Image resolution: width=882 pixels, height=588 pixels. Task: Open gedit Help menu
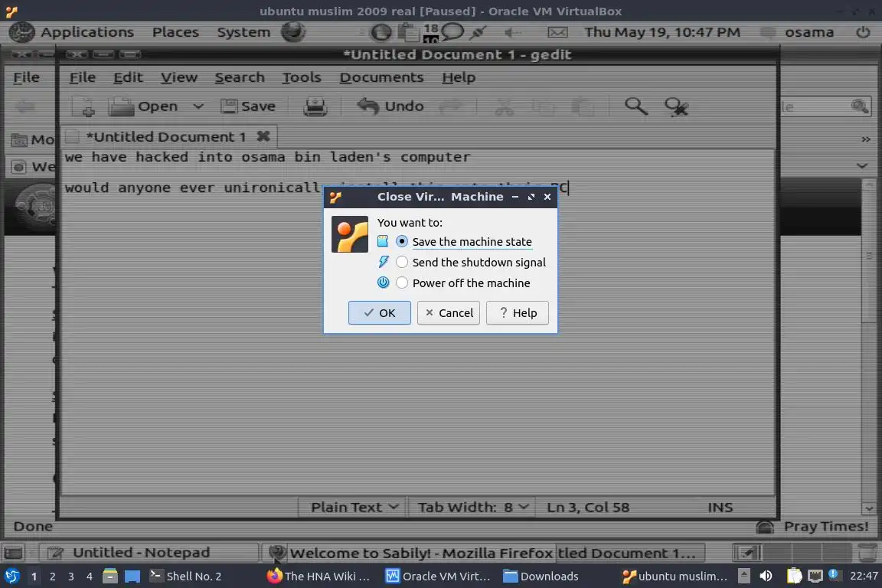point(459,77)
